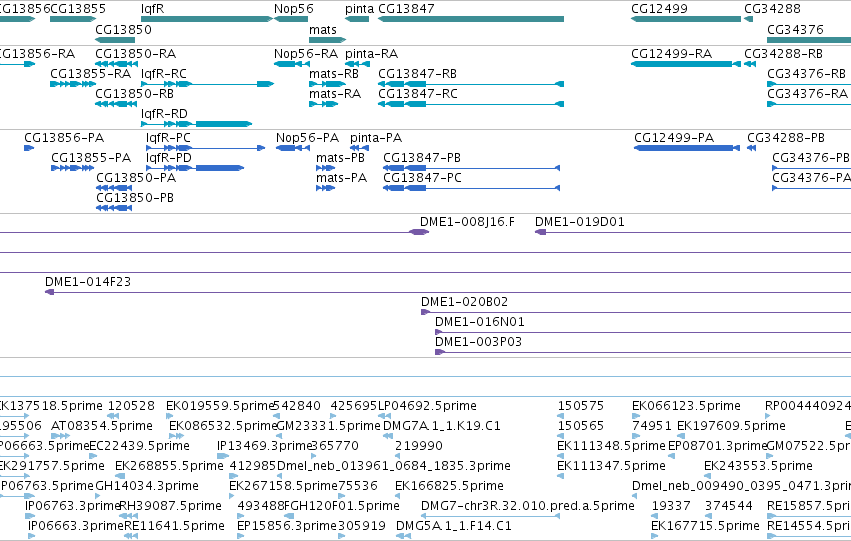
Task: Click protein label CG13855-PA
Action: tap(91, 158)
